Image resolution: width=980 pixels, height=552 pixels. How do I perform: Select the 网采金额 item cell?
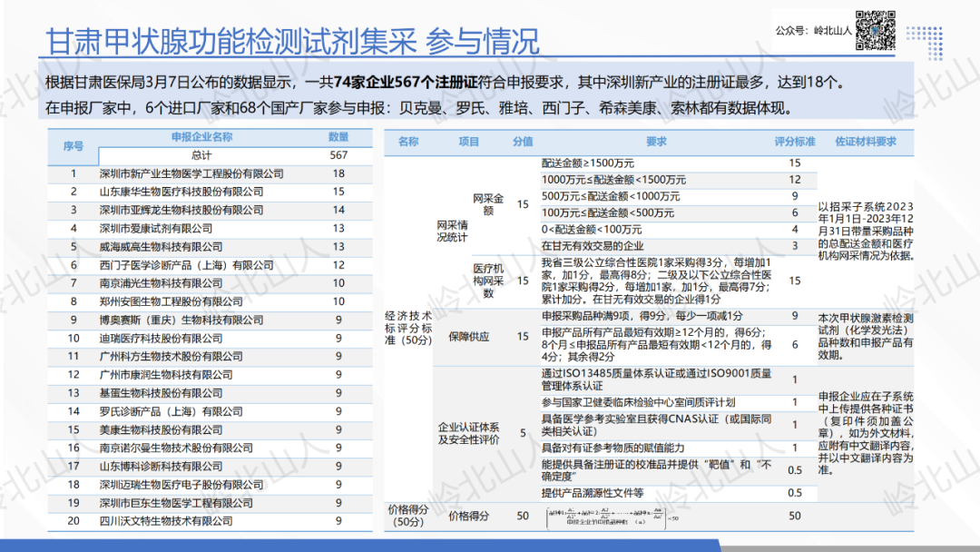click(x=488, y=204)
